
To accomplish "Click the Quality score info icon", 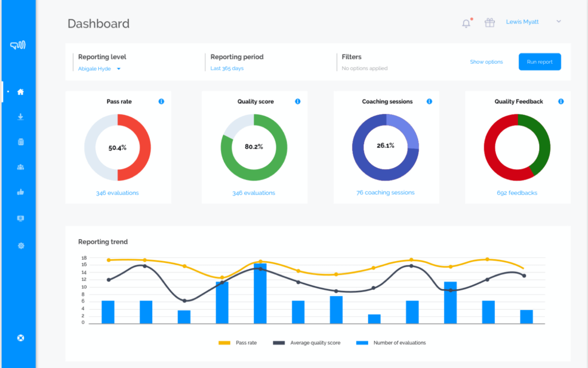I will point(297,101).
